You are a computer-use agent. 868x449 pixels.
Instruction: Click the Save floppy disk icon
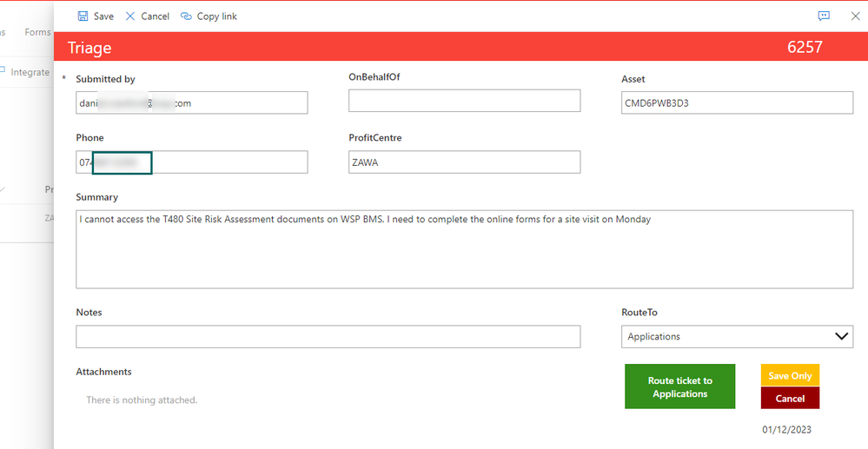pos(83,16)
